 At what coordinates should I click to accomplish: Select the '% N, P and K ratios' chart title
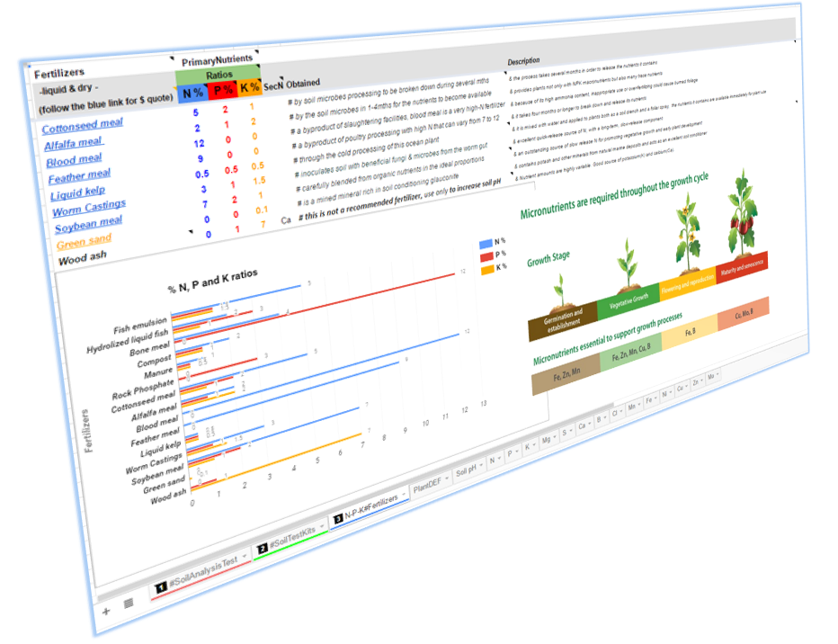213,280
